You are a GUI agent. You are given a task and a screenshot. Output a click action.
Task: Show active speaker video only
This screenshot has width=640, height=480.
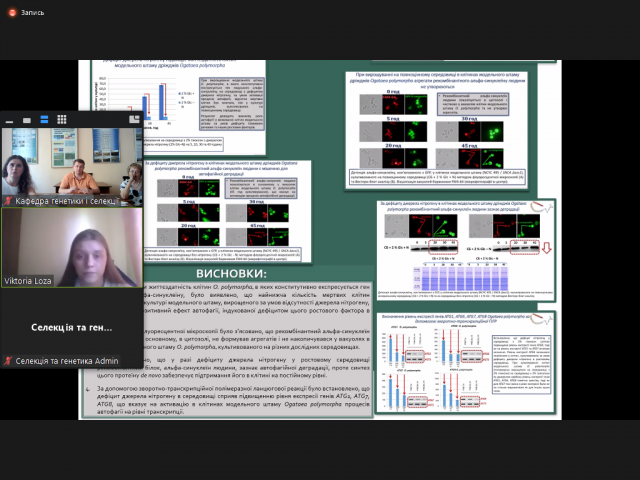27,120
